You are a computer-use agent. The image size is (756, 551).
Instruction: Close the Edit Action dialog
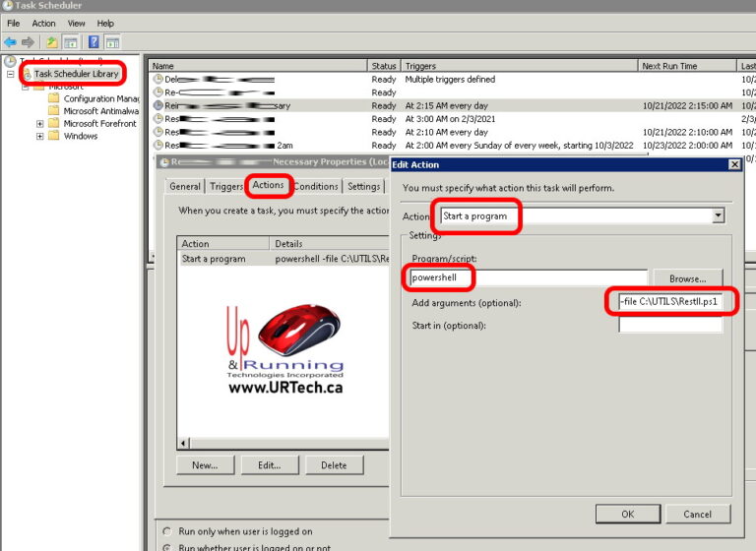point(733,164)
